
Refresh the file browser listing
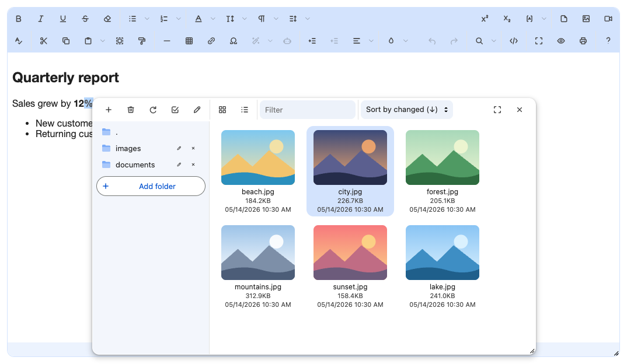click(x=153, y=110)
